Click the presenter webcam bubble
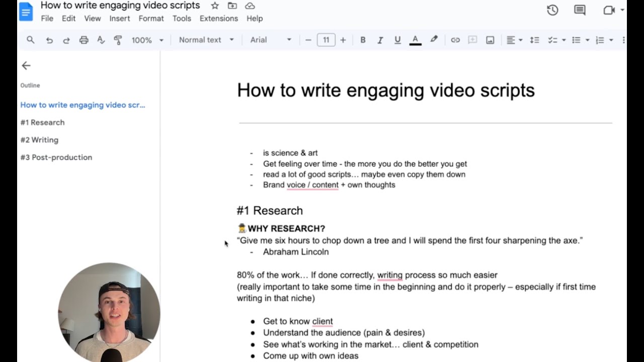Image resolution: width=644 pixels, height=362 pixels. (x=109, y=312)
